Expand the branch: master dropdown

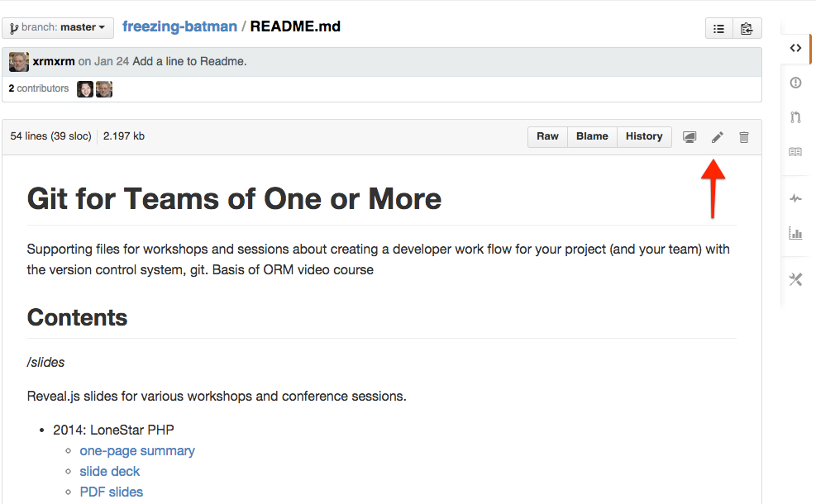(x=58, y=27)
